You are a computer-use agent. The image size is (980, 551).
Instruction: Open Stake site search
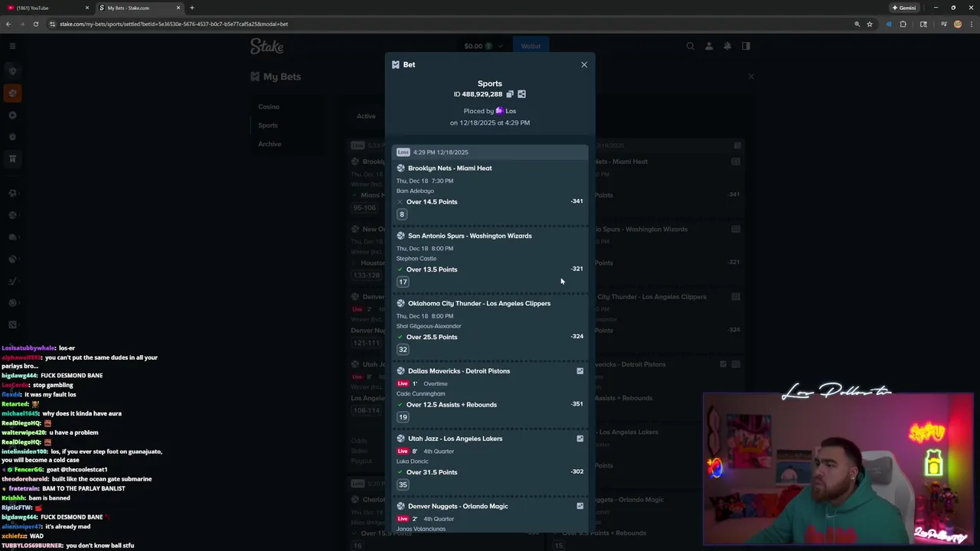pos(690,46)
